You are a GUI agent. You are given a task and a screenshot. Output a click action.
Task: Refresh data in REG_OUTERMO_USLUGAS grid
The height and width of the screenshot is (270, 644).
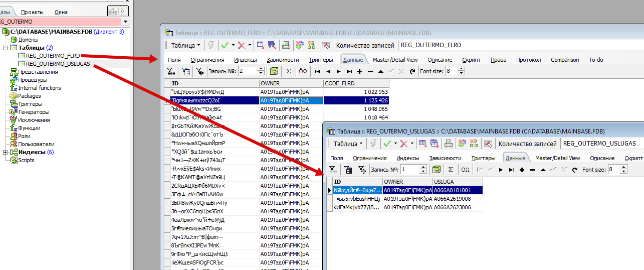pos(574,170)
